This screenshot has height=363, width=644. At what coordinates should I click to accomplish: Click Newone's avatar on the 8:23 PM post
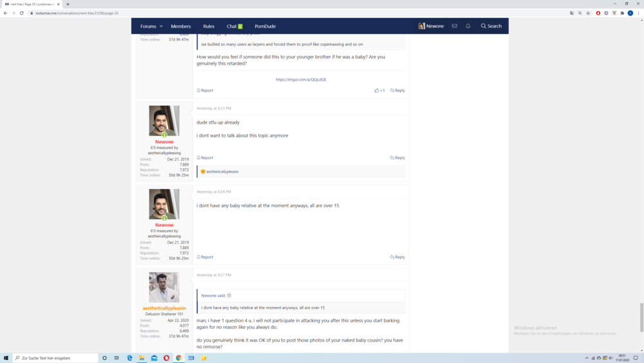pyautogui.click(x=164, y=121)
